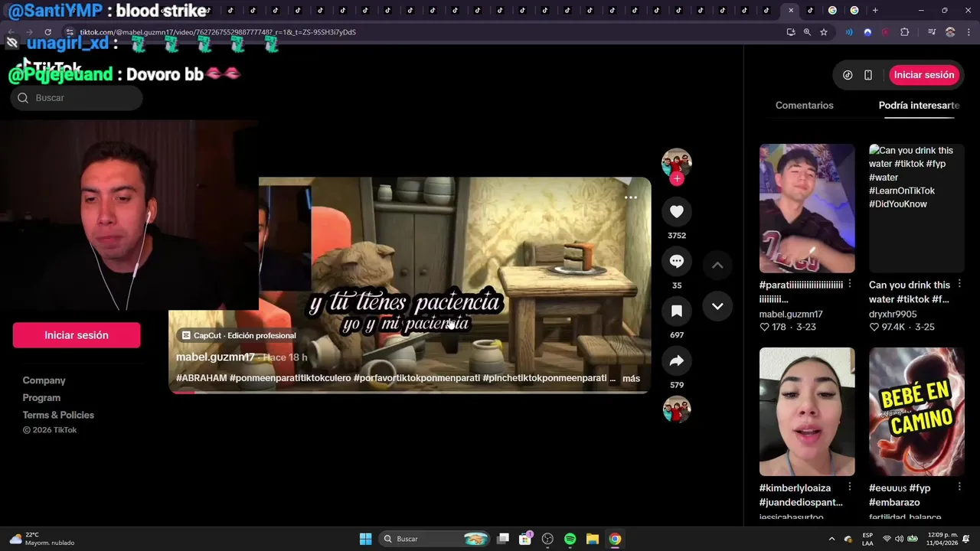Click the Iniciar sesión button in the header

pyautogui.click(x=924, y=75)
